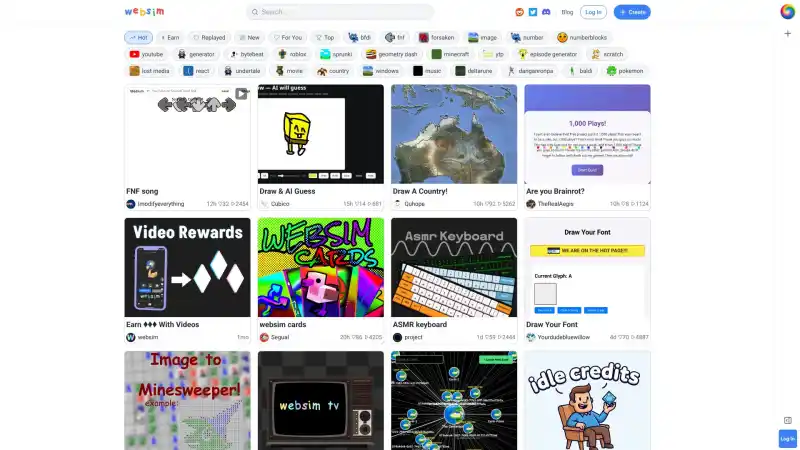Screen dimensions: 800x450
Task: Open the Draw A Country! map thumbnail
Action: [x=454, y=134]
